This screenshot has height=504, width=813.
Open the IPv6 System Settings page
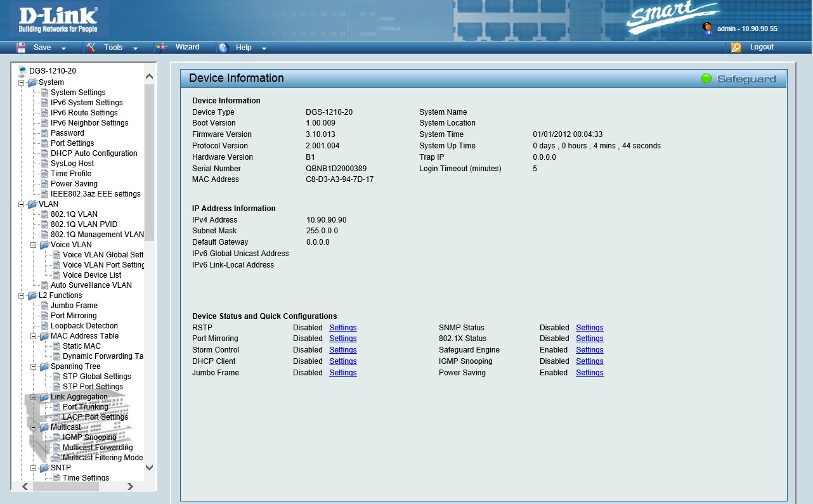pyautogui.click(x=86, y=103)
